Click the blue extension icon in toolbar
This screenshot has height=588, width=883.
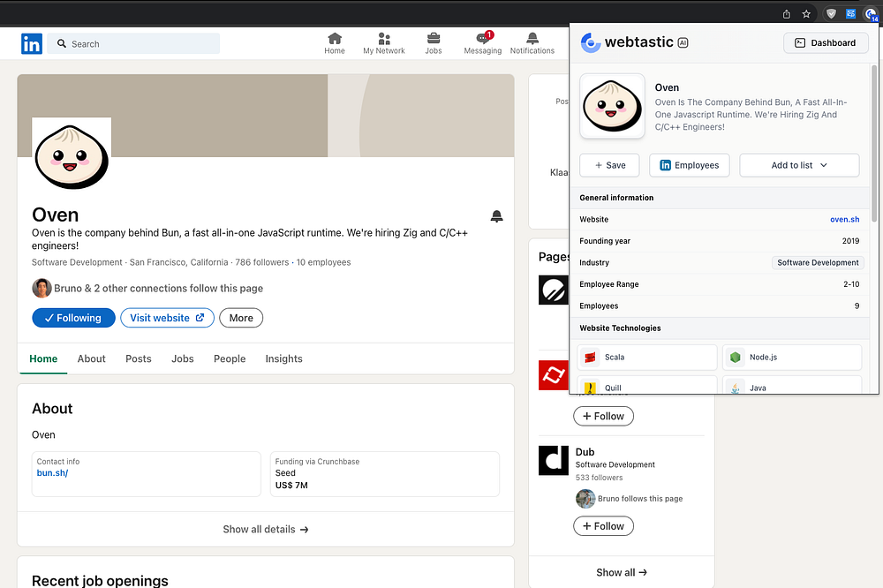851,14
